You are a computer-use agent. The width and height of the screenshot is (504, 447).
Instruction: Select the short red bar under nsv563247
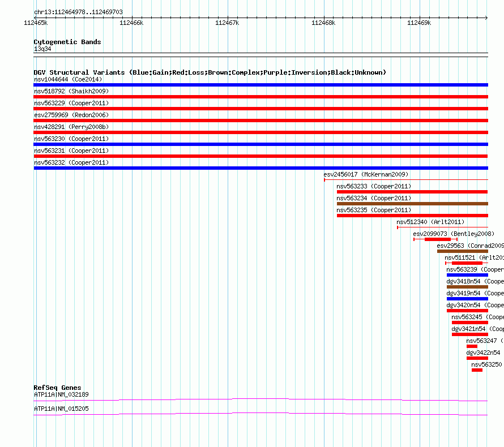[x=472, y=346]
